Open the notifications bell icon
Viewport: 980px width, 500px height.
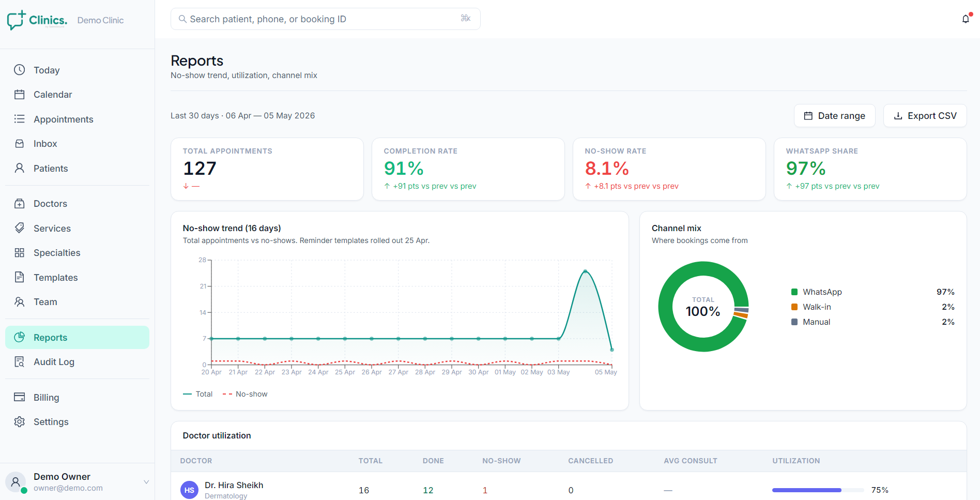click(x=966, y=19)
